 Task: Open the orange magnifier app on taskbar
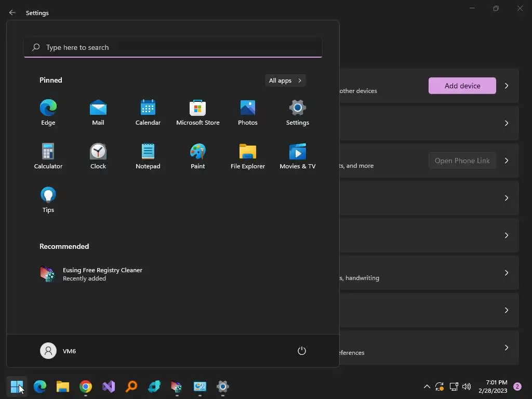point(131,387)
